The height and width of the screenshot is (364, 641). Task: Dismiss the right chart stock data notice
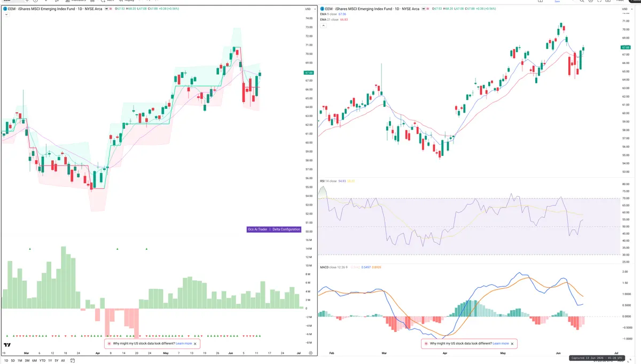pos(512,344)
